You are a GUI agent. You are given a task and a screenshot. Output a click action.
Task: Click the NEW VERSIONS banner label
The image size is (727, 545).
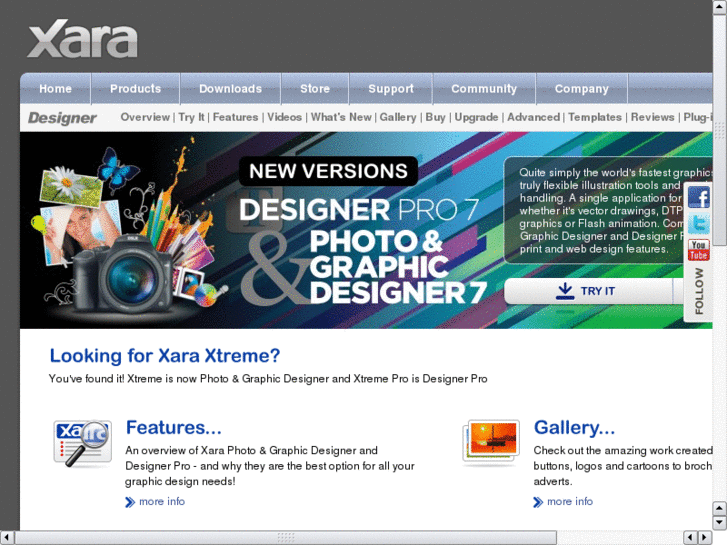click(x=328, y=171)
